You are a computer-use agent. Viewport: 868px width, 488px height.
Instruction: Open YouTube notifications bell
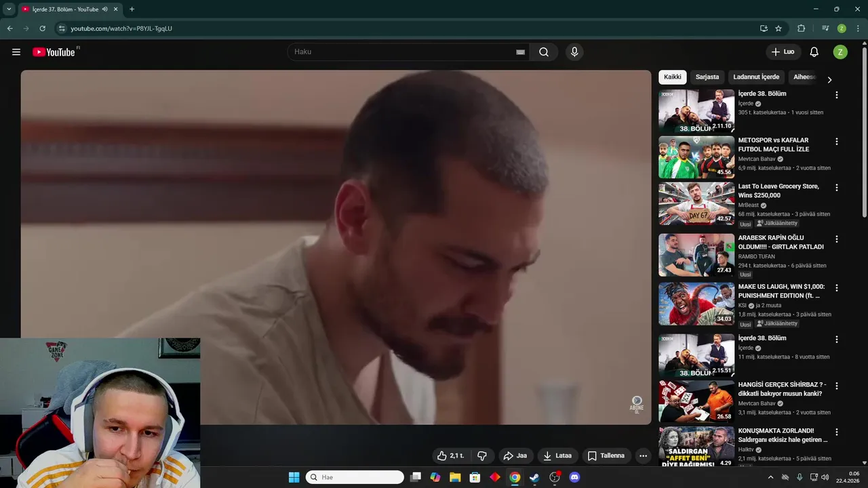pos(814,52)
